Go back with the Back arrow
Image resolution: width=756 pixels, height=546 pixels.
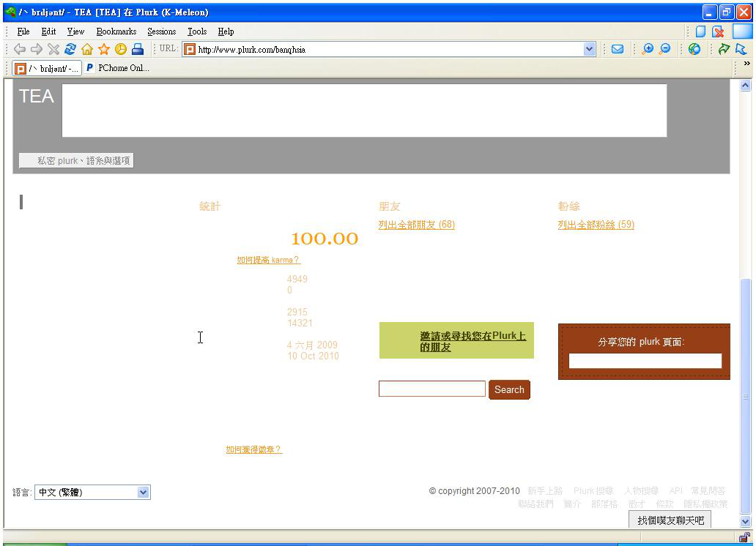click(x=19, y=49)
